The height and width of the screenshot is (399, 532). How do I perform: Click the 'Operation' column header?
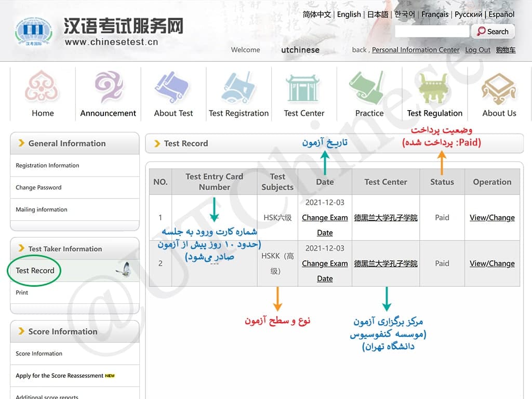coord(492,182)
